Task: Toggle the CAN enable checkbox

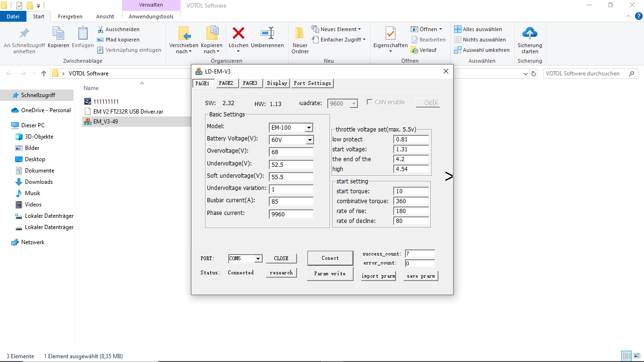Action: click(x=370, y=102)
